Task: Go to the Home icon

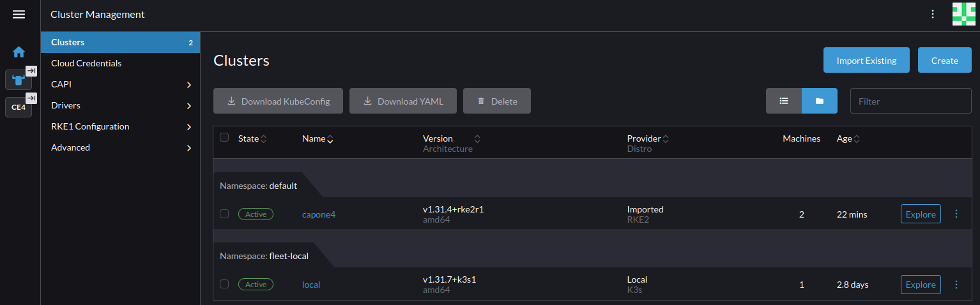Action: (x=19, y=52)
